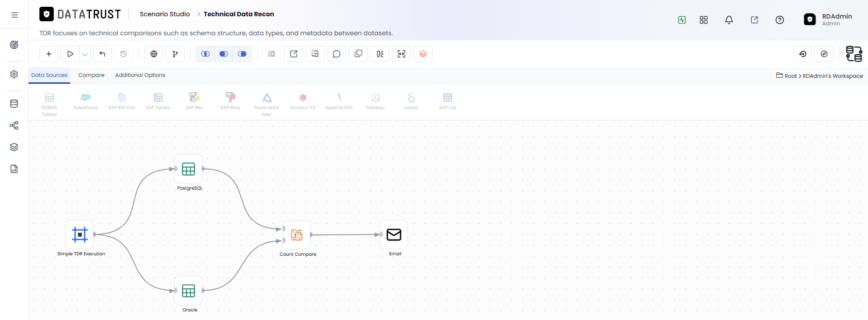Open the hamburger menu to expand sidebar
This screenshot has width=868, height=320.
tap(14, 15)
